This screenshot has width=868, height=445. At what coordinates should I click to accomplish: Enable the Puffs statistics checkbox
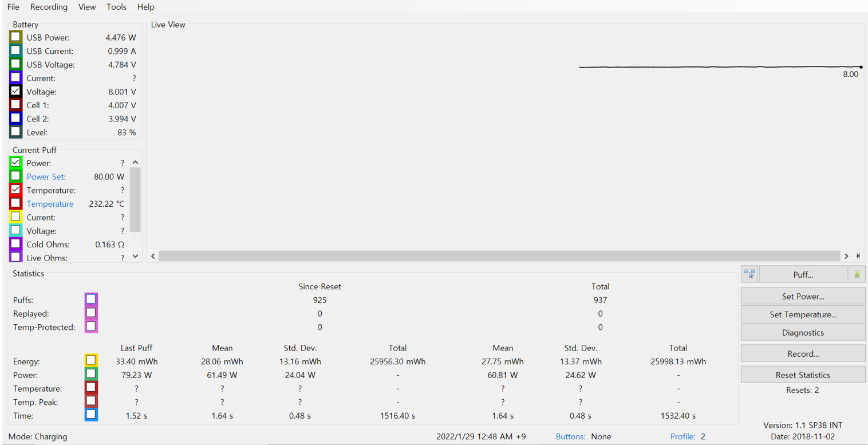pos(91,299)
